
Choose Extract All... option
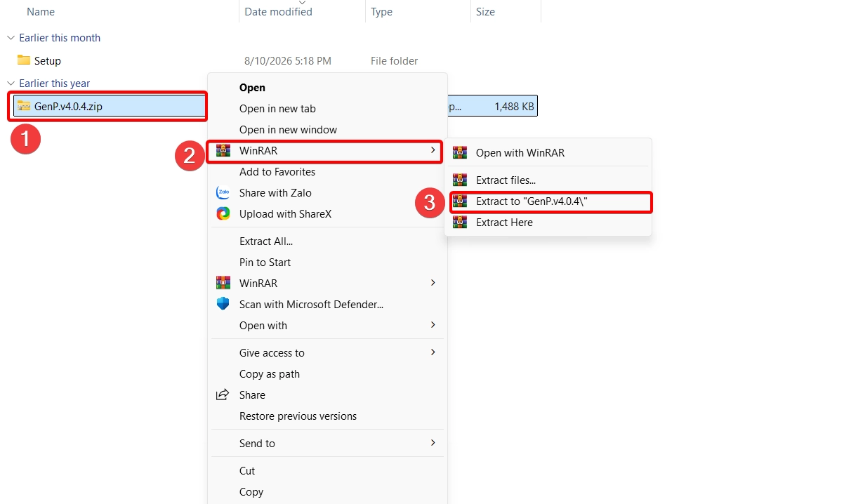point(266,241)
